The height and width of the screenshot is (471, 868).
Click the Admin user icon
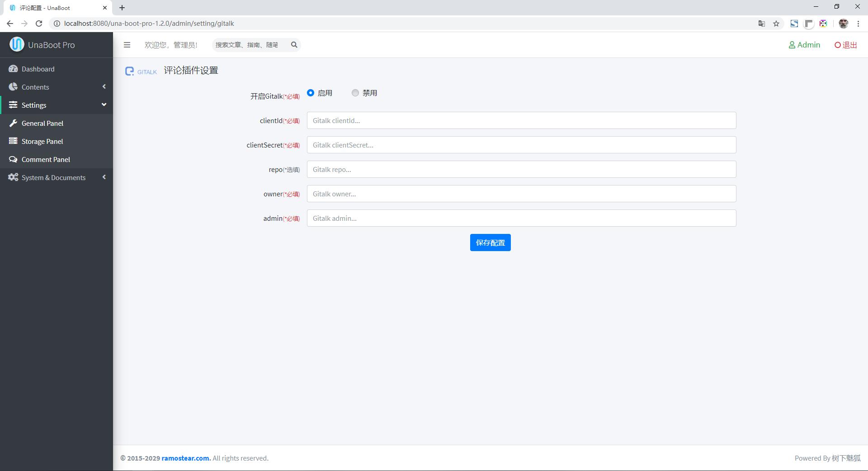792,44
